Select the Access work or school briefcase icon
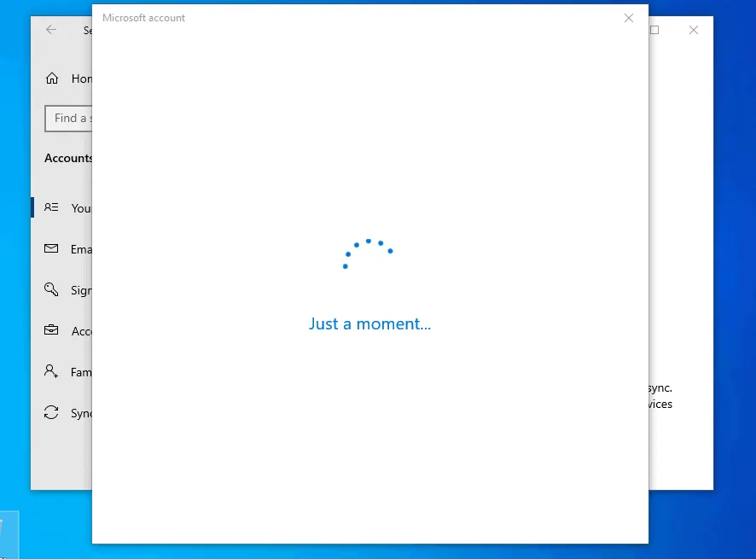Image resolution: width=756 pixels, height=559 pixels. [51, 330]
